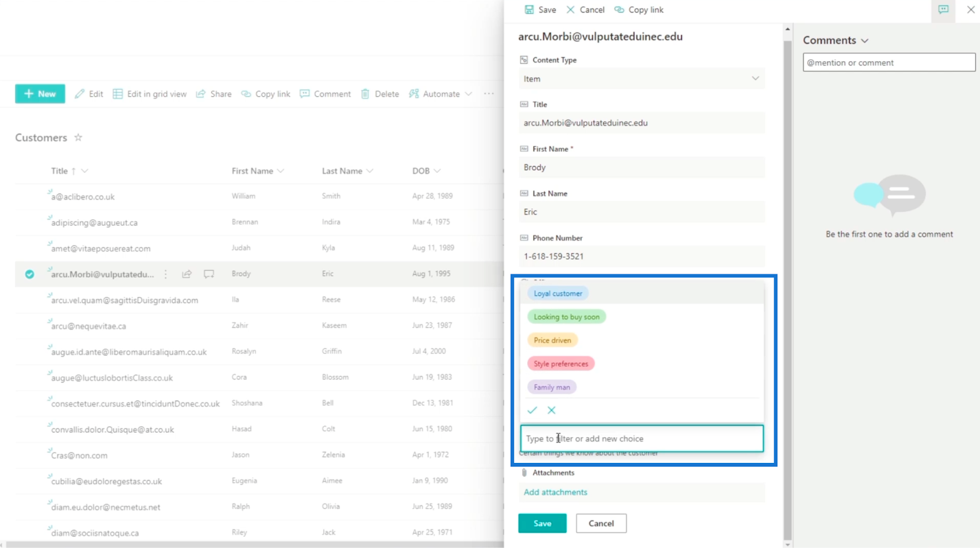The image size is (980, 548).
Task: Open Cras@non.com item
Action: tap(79, 456)
